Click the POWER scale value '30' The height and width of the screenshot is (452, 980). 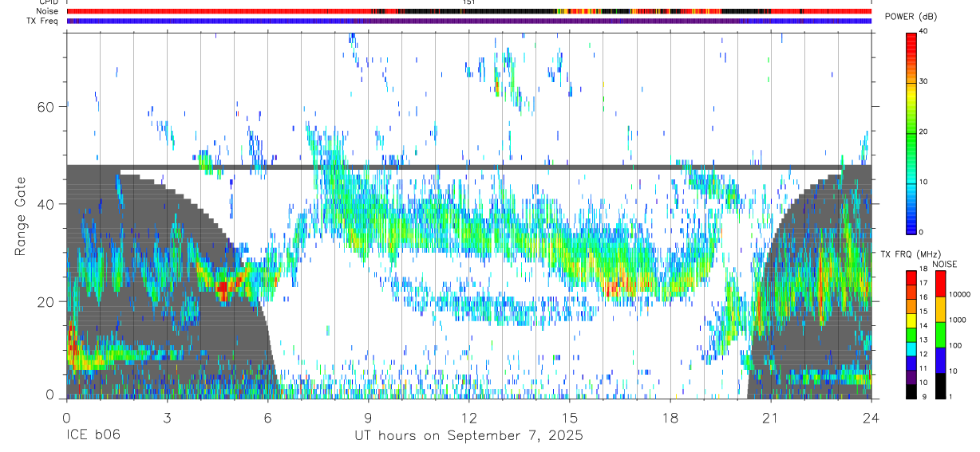(924, 81)
